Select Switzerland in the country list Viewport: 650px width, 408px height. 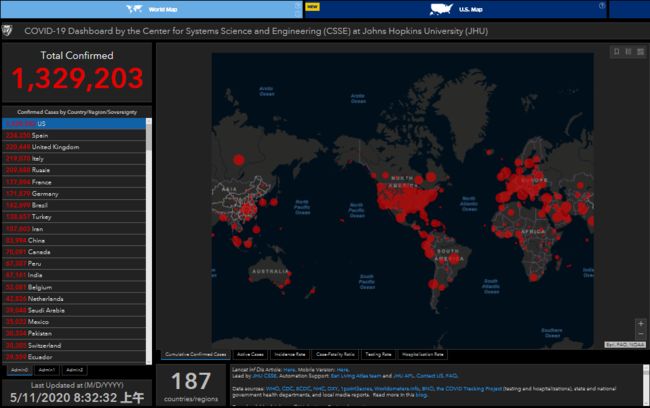(74, 345)
